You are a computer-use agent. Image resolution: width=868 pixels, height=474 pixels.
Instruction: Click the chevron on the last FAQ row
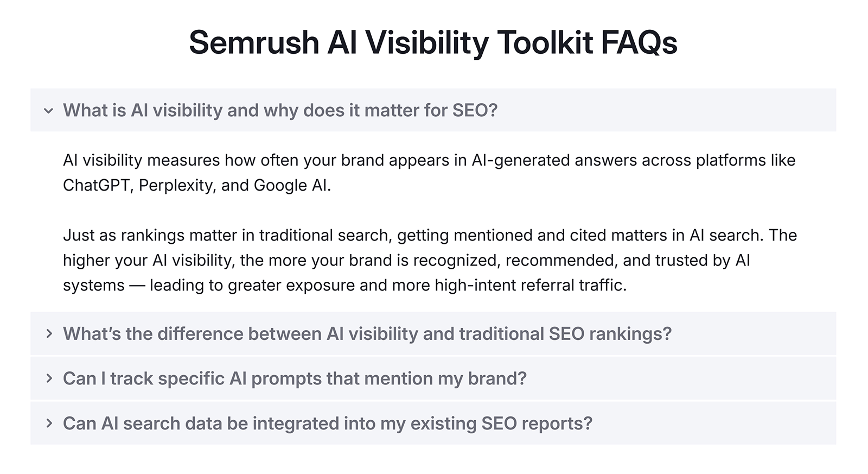tap(48, 424)
